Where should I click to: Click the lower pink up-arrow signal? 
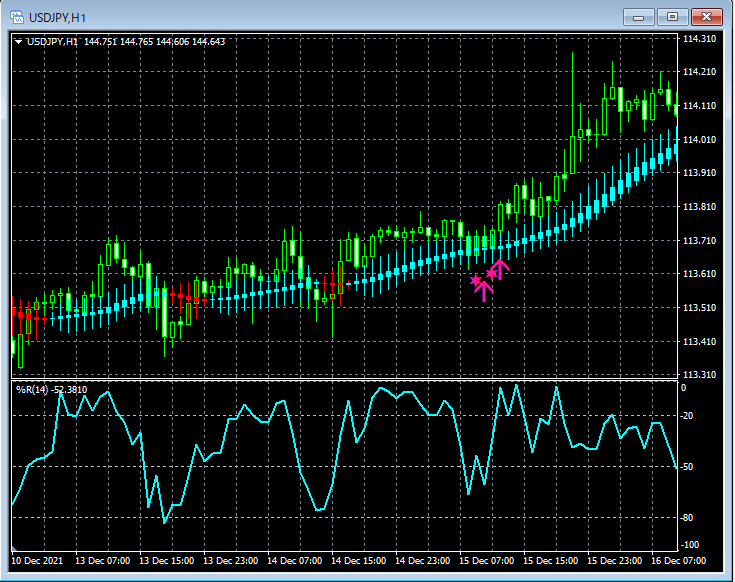[x=483, y=289]
